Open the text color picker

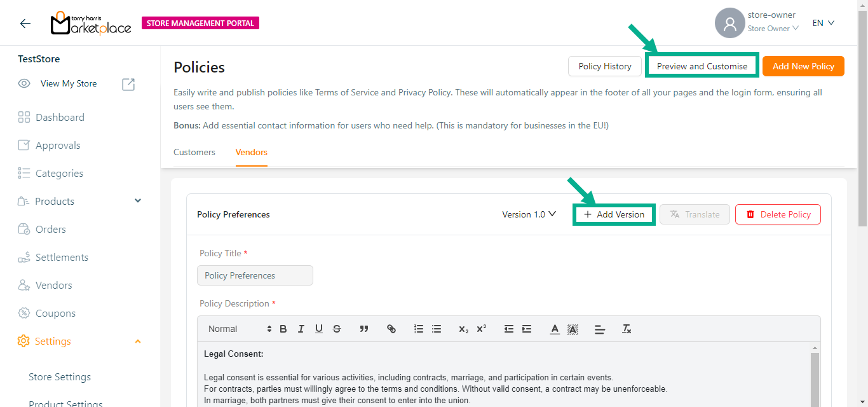(555, 329)
